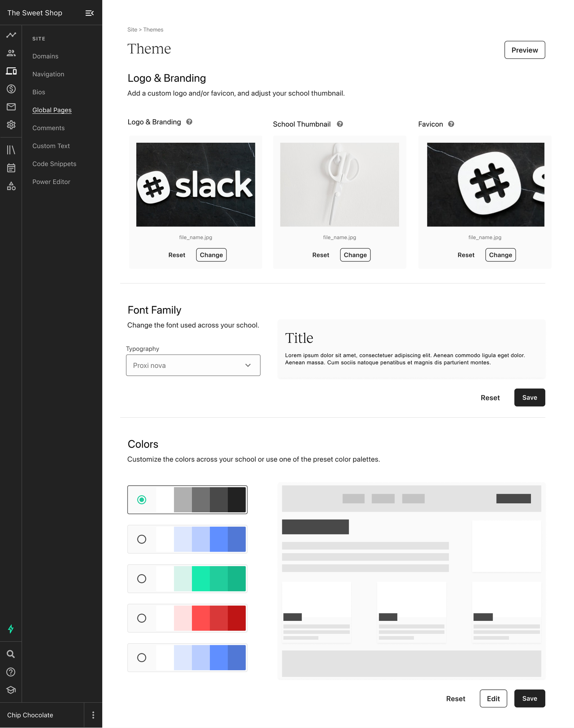Click the dark red swatch in red palette

pos(236,618)
